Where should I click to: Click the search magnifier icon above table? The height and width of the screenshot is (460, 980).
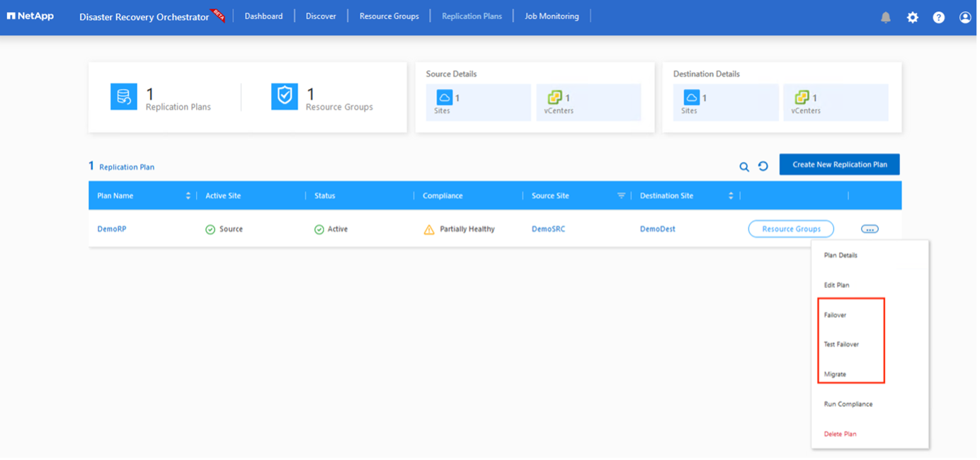(744, 167)
